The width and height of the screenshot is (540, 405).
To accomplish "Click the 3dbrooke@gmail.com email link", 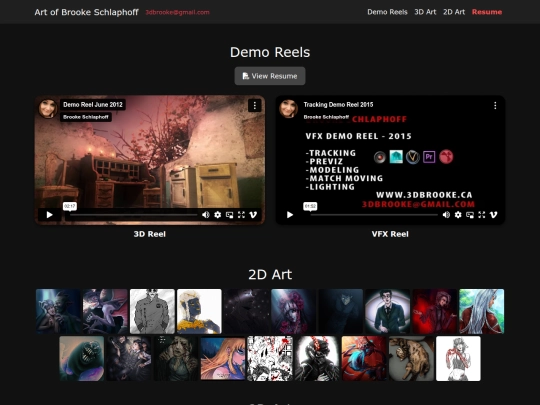I will click(177, 12).
